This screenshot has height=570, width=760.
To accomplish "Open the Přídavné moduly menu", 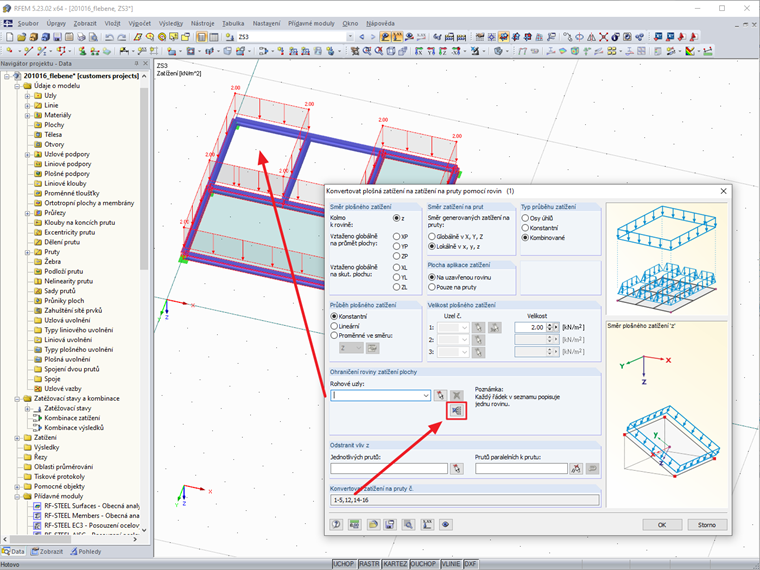I will [311, 23].
